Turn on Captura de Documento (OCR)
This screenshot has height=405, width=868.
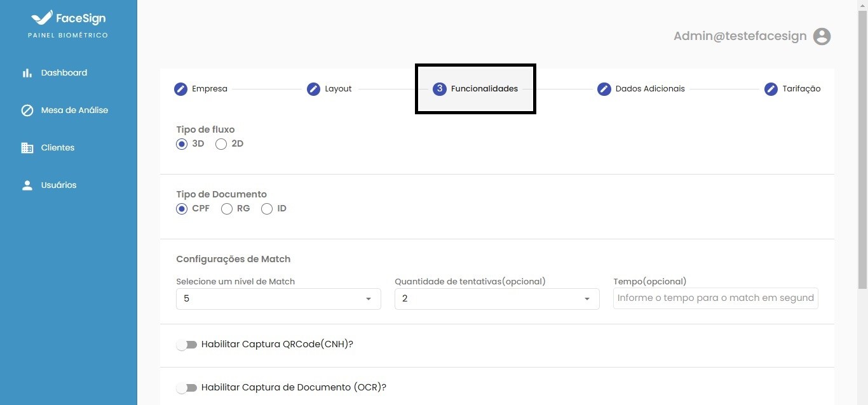(x=187, y=388)
